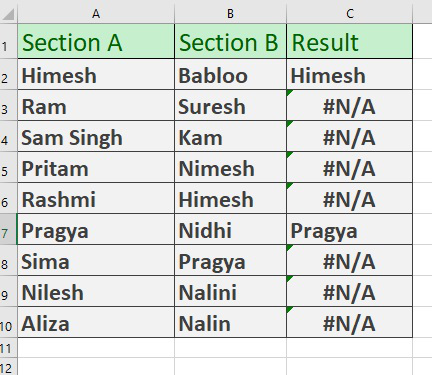This screenshot has height=375, width=432.
Task: Select empty cell A11
Action: click(96, 348)
